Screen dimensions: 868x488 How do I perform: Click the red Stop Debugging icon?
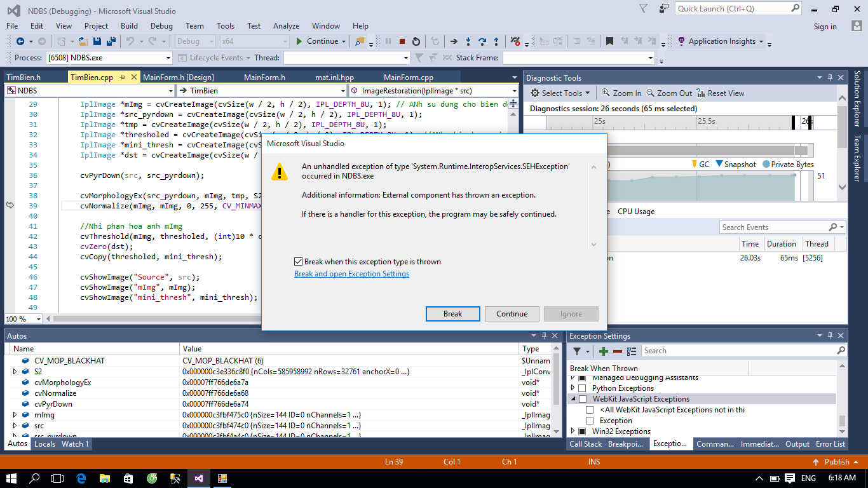tap(402, 41)
